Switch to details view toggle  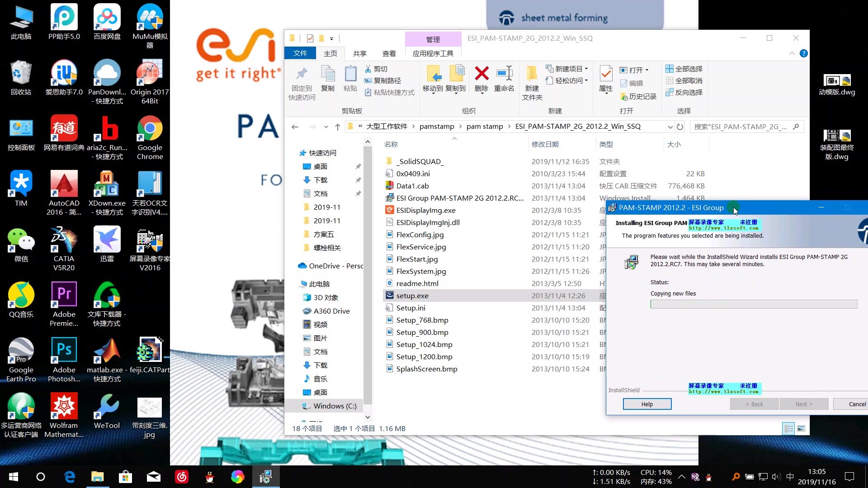[788, 428]
